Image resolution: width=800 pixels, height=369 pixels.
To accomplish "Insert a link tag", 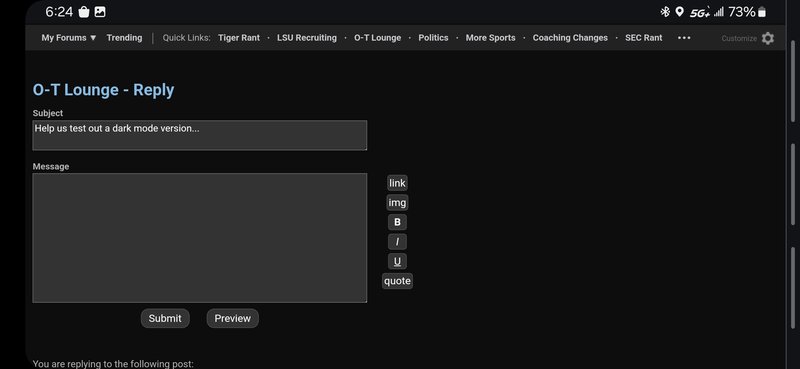I will (x=397, y=183).
